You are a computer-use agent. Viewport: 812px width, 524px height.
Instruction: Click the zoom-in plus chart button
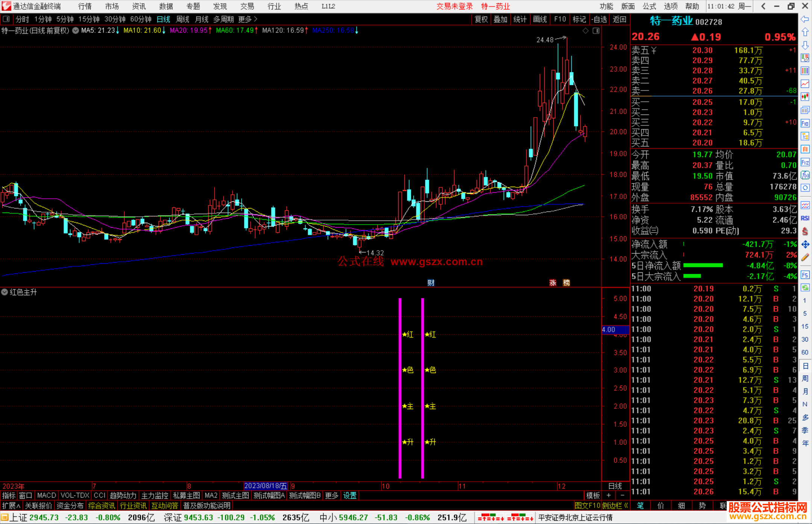[x=609, y=495]
